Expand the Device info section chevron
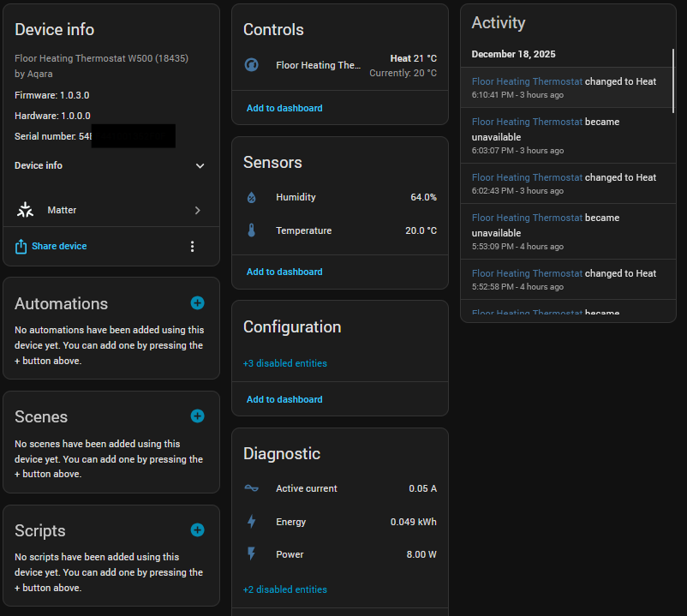The width and height of the screenshot is (687, 616). coord(200,166)
